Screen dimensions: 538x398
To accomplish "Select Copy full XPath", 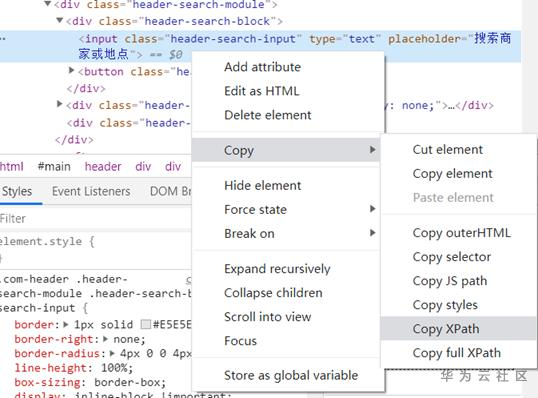I will point(457,353).
